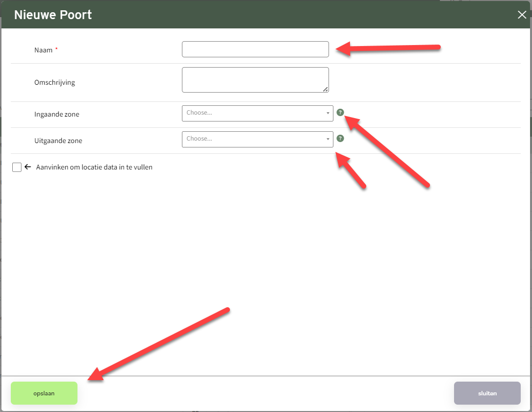Click the Naam field label
Viewport: 532px width, 412px height.
(44, 50)
